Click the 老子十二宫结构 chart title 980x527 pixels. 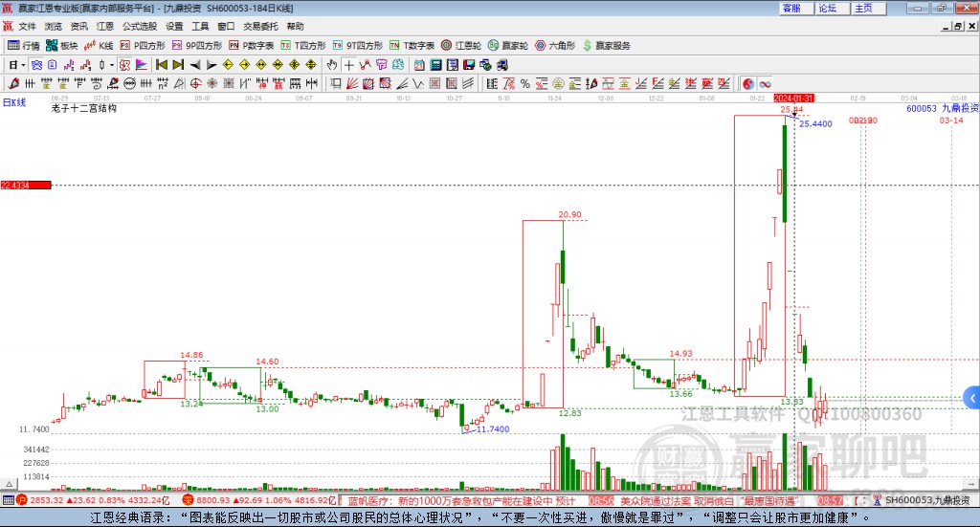[x=84, y=108]
